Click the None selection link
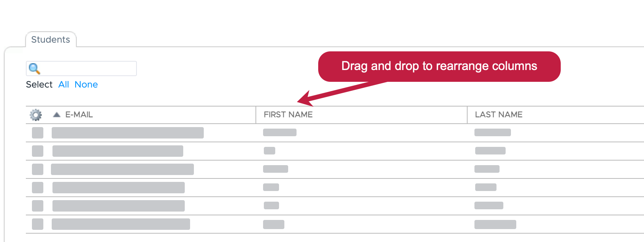644x242 pixels. tap(86, 84)
